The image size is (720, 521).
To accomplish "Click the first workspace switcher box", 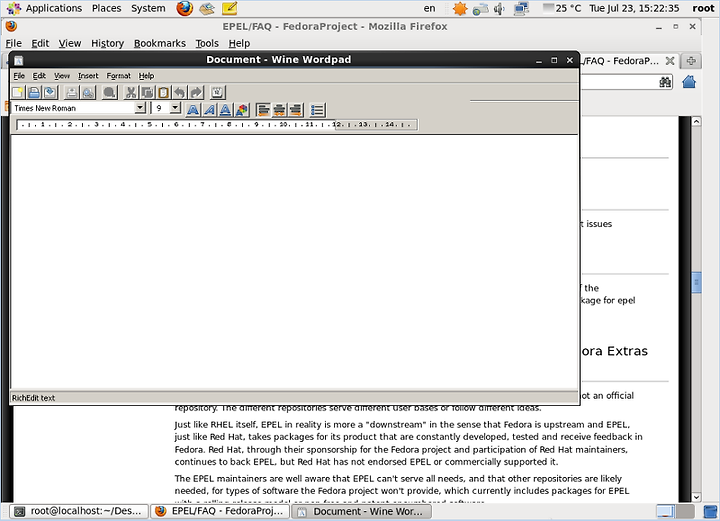I will coord(665,511).
